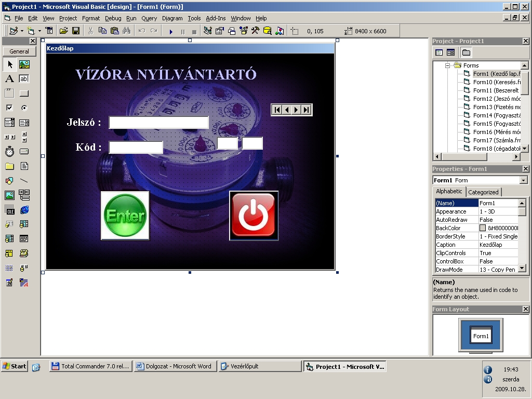
Task: Select the PictureBox control tool
Action: pos(24,64)
